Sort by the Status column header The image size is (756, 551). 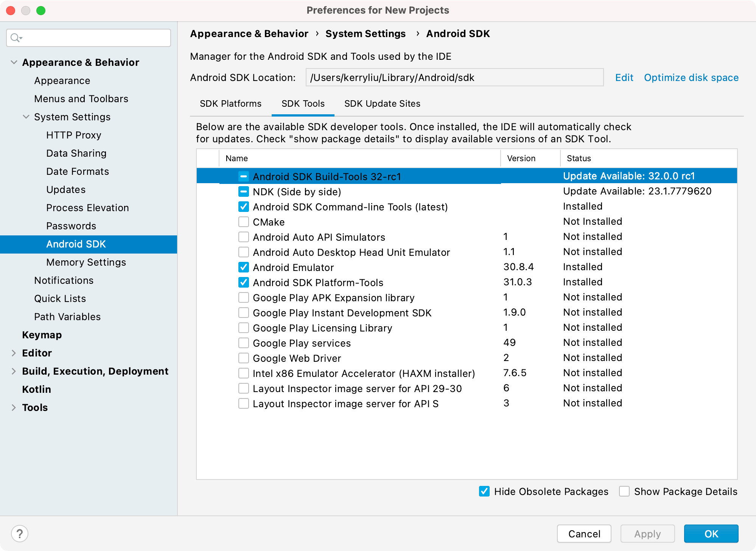649,158
